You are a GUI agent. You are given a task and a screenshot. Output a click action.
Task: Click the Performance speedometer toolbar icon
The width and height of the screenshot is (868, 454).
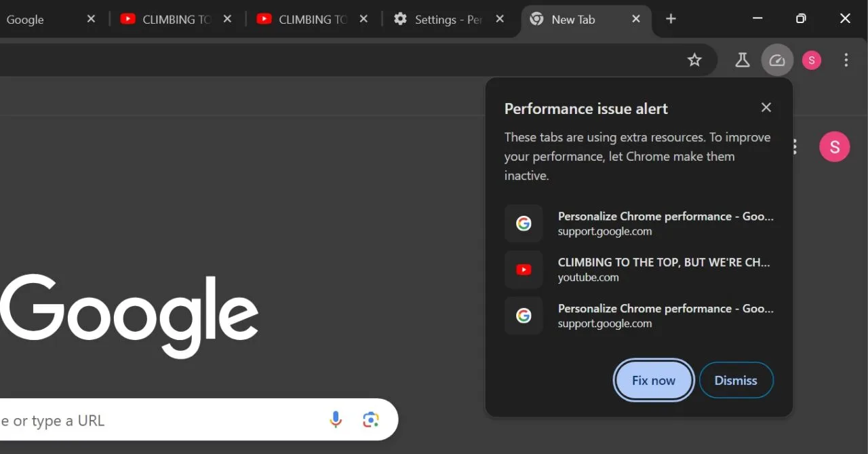(x=777, y=60)
